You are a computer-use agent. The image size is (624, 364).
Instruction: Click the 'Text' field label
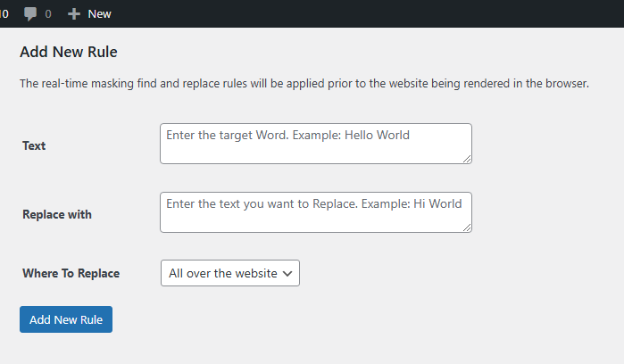pos(34,145)
